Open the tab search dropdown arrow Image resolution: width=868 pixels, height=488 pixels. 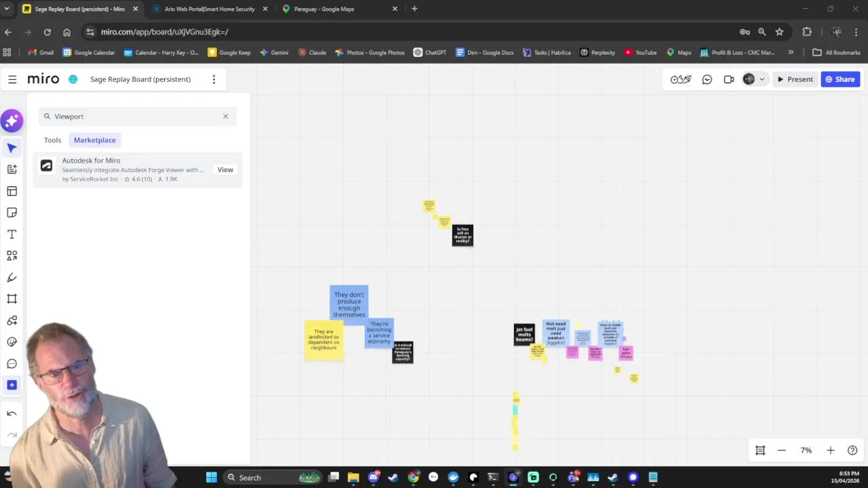pyautogui.click(x=7, y=9)
